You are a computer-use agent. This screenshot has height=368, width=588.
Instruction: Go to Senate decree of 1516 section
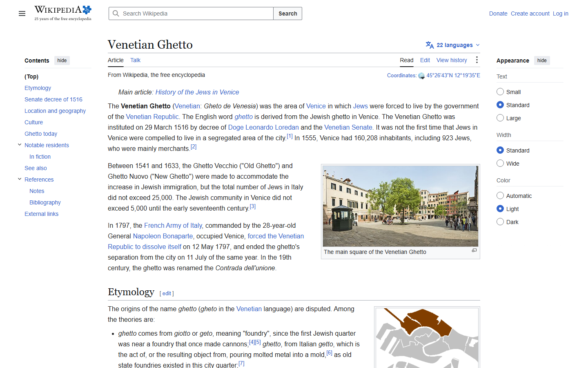tap(53, 99)
